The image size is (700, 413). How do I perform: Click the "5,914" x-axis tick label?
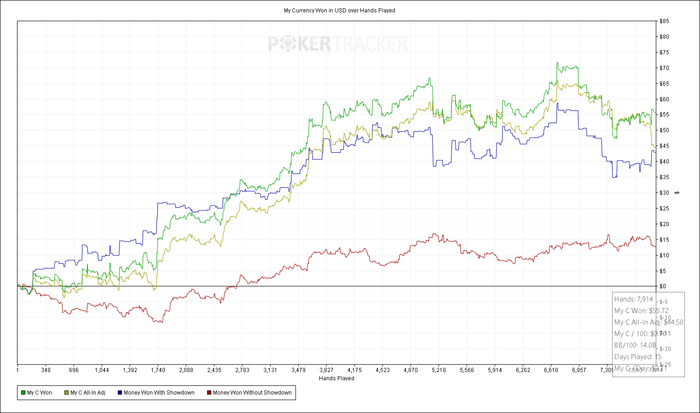coord(495,370)
